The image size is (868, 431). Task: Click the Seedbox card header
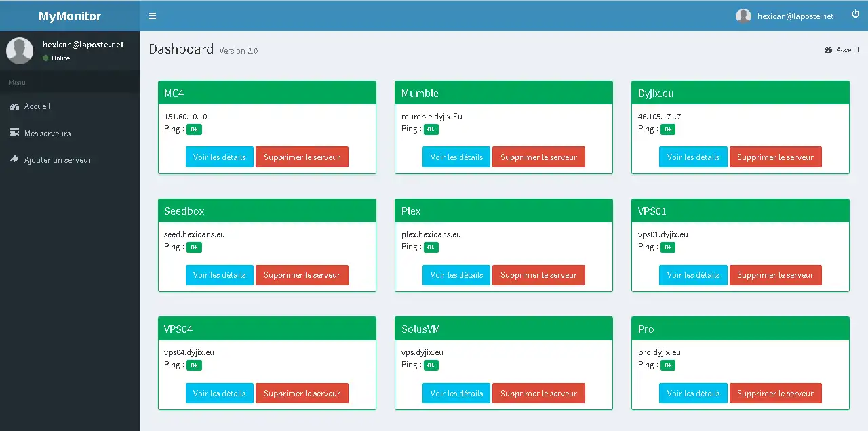[267, 211]
